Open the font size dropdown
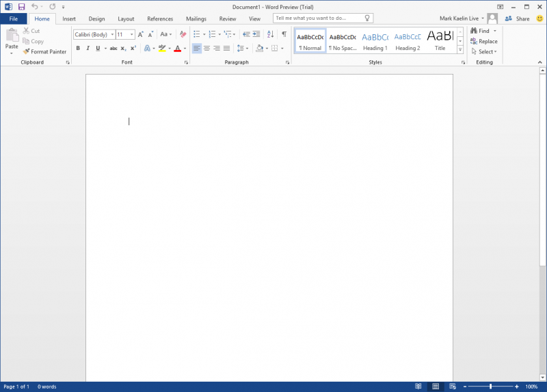 click(132, 34)
